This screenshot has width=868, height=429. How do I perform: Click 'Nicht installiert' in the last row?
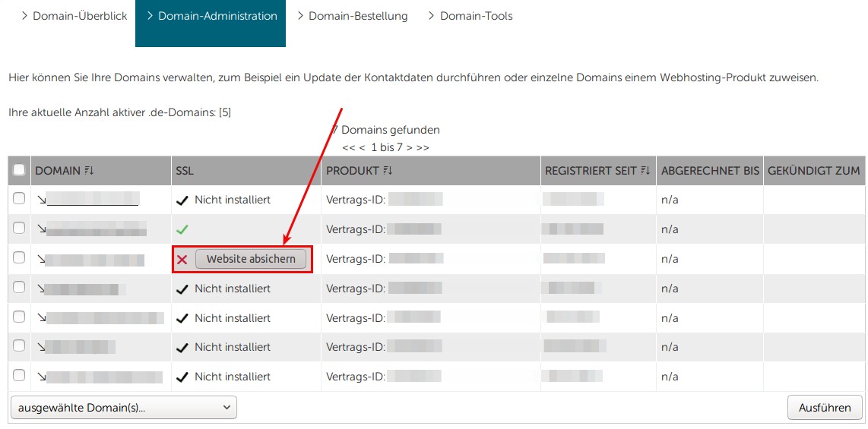click(x=233, y=377)
